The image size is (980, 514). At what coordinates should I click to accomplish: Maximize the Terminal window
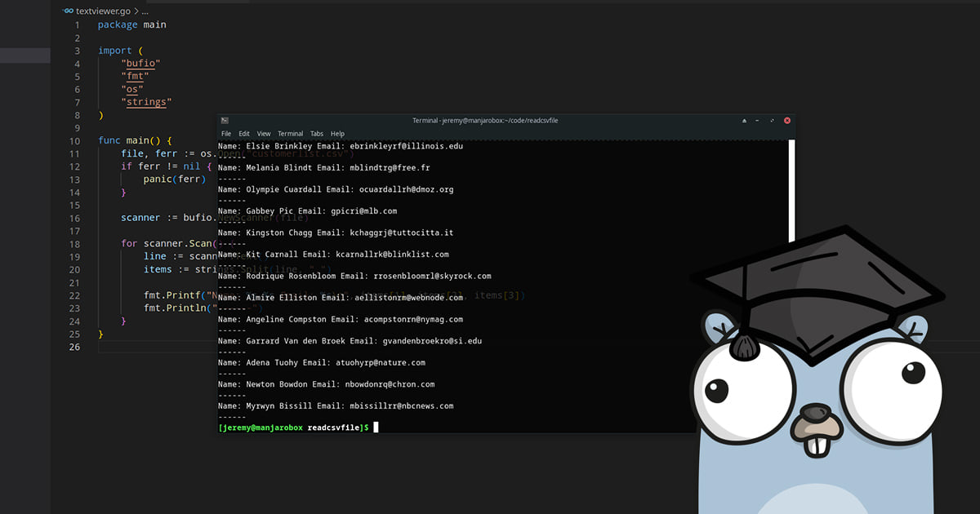click(773, 121)
